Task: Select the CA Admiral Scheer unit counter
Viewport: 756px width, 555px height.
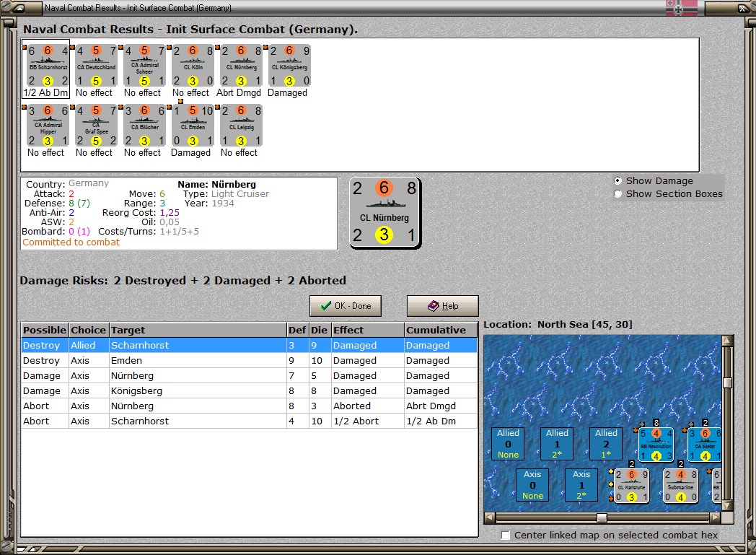Action: (x=144, y=66)
